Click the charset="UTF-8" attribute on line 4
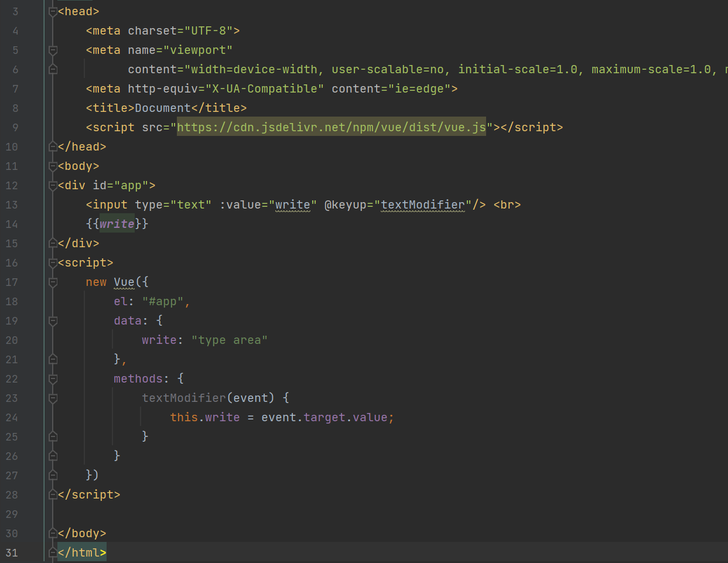The height and width of the screenshot is (563, 728). pos(180,31)
